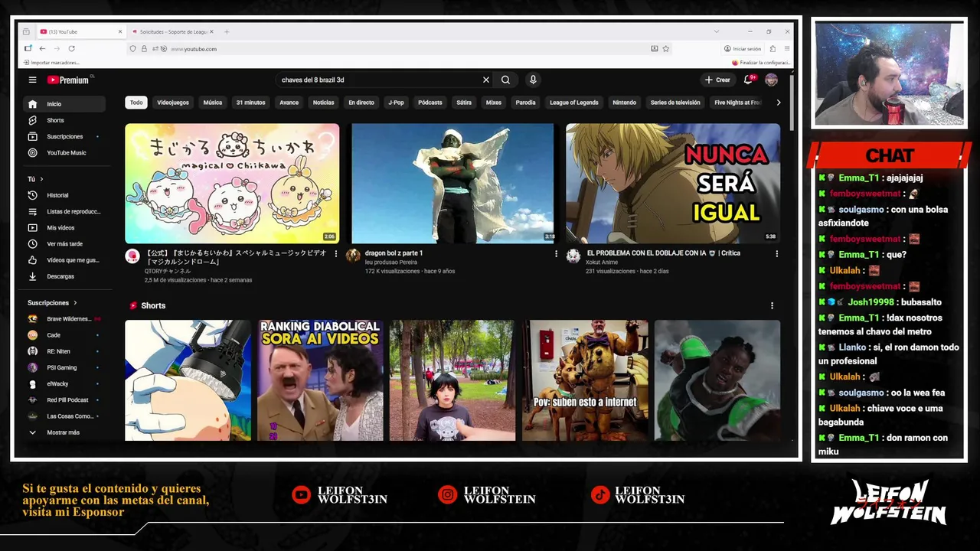
Task: Select the League of Legends chip
Action: coord(574,103)
